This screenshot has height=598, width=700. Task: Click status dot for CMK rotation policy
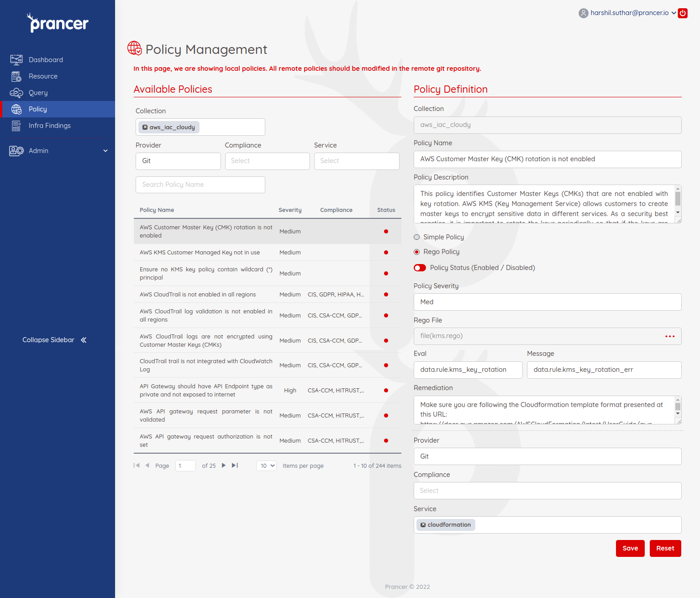coord(386,232)
